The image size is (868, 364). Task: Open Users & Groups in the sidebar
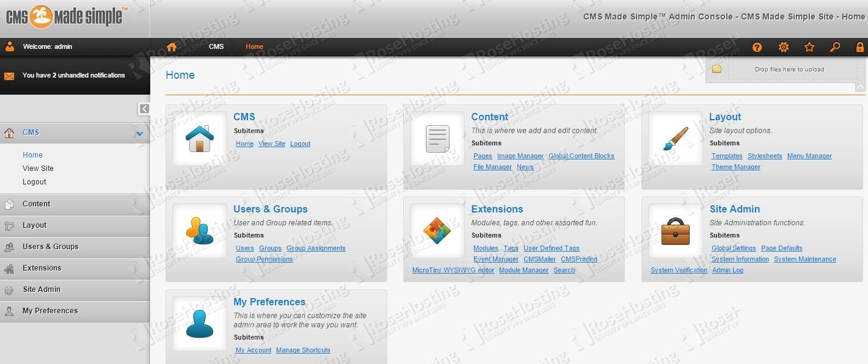(75, 247)
